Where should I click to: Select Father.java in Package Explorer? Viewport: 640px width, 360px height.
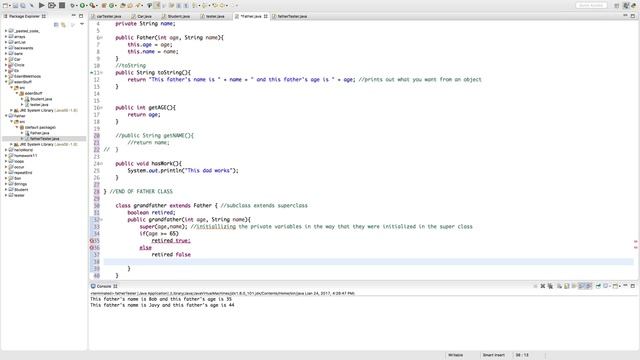[x=40, y=133]
